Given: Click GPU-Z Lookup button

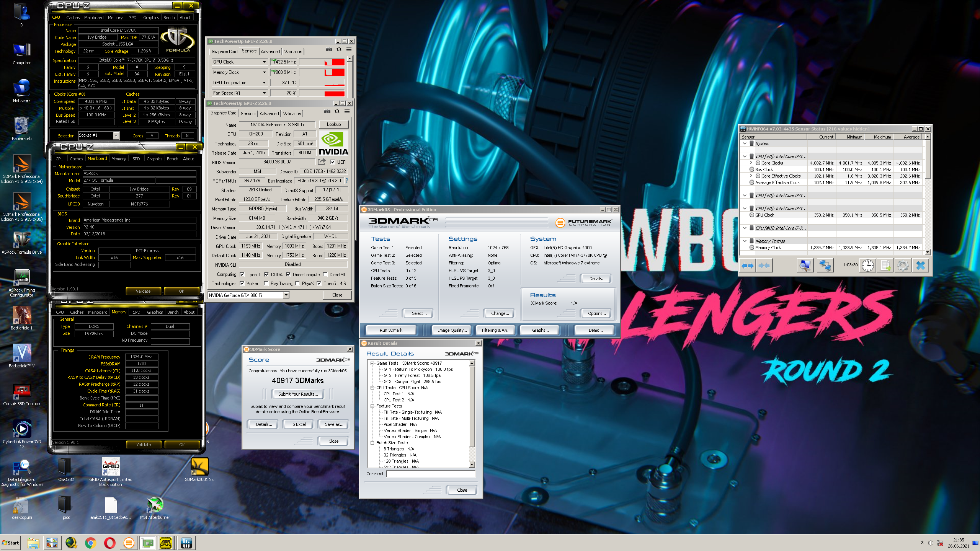Looking at the screenshot, I should click(333, 124).
